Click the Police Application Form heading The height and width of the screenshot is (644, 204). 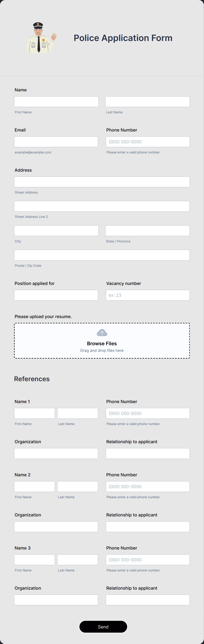[x=123, y=38]
